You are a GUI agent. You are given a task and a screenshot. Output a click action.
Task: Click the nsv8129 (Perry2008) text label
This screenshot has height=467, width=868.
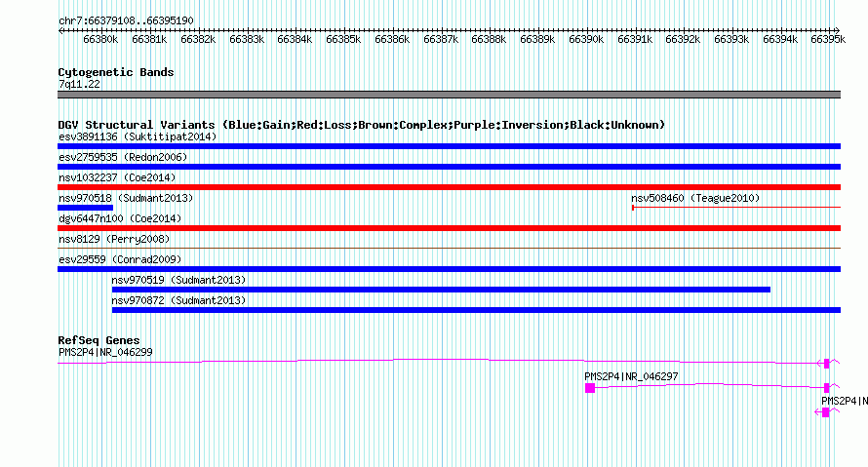114,239
